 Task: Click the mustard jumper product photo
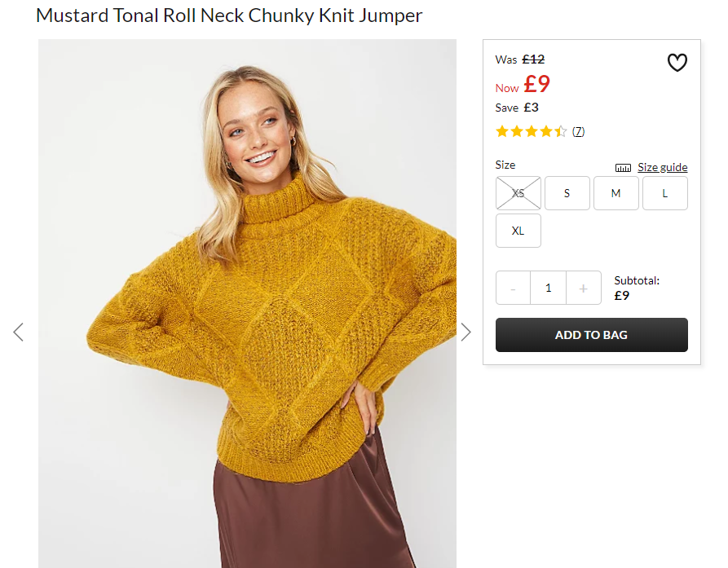(247, 303)
